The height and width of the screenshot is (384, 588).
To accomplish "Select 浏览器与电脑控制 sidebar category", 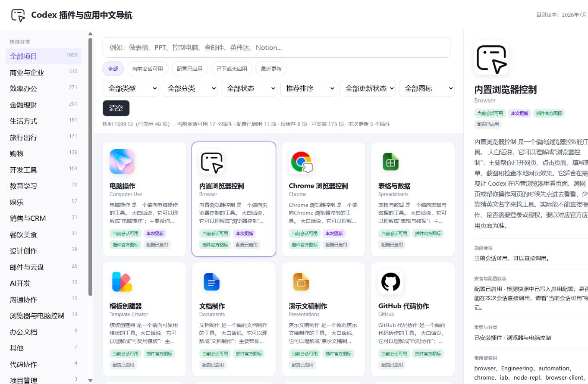I will (x=44, y=315).
